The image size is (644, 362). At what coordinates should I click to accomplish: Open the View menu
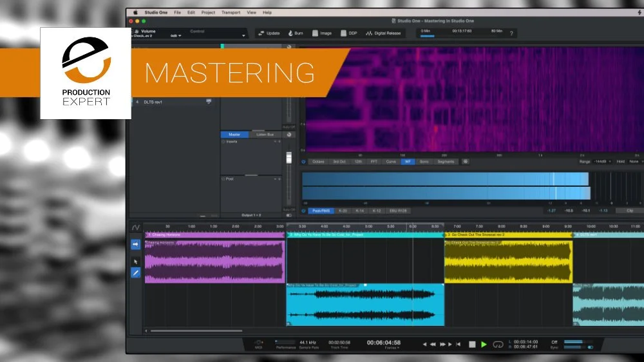[251, 12]
